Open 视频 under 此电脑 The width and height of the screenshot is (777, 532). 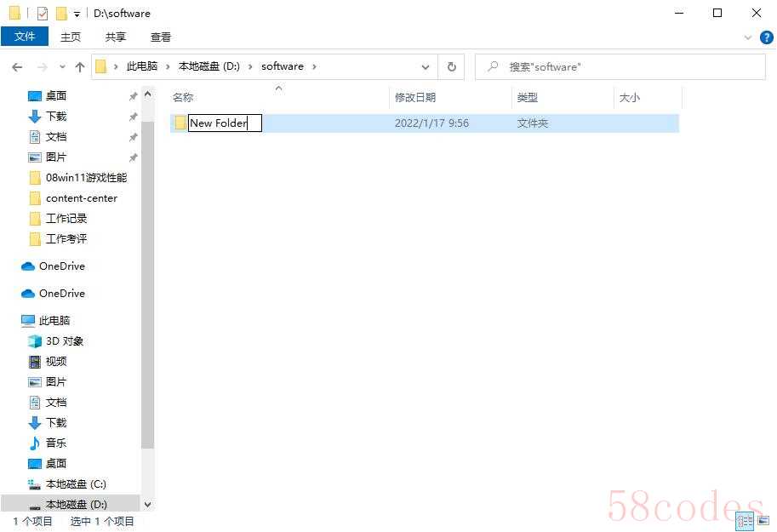(x=56, y=362)
